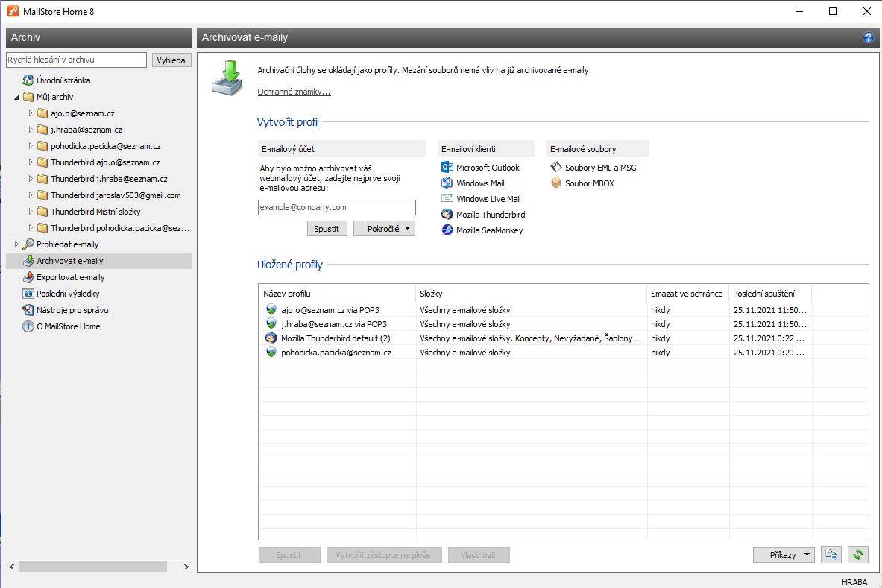
Task: Open the Pokročilé dropdown
Action: [x=384, y=228]
